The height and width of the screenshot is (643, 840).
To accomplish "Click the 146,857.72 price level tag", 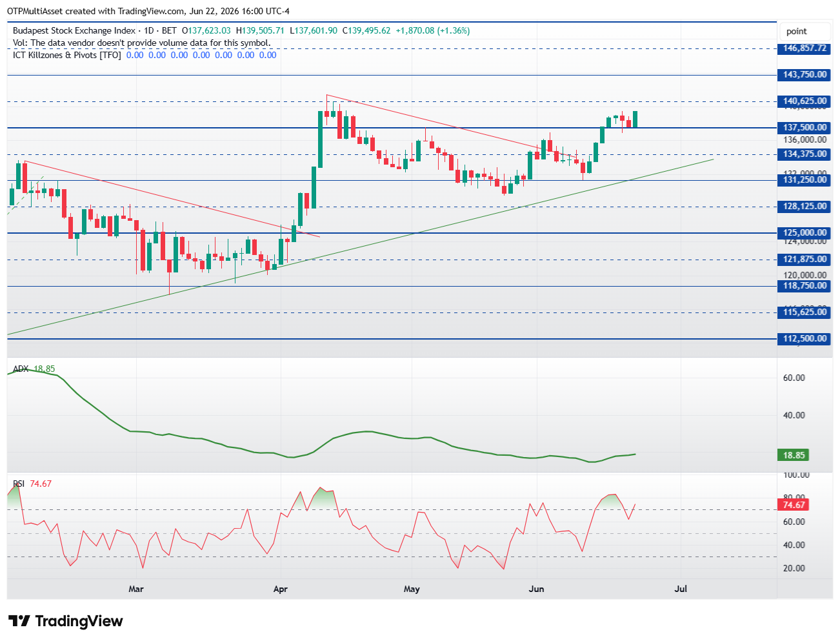I will tap(805, 48).
